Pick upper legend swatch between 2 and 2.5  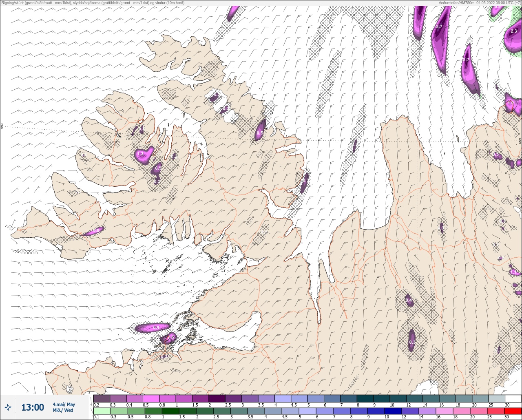click(217, 398)
